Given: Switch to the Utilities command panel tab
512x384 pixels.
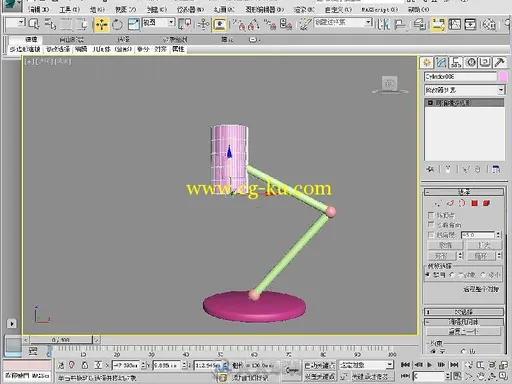Looking at the screenshot, I should point(500,63).
